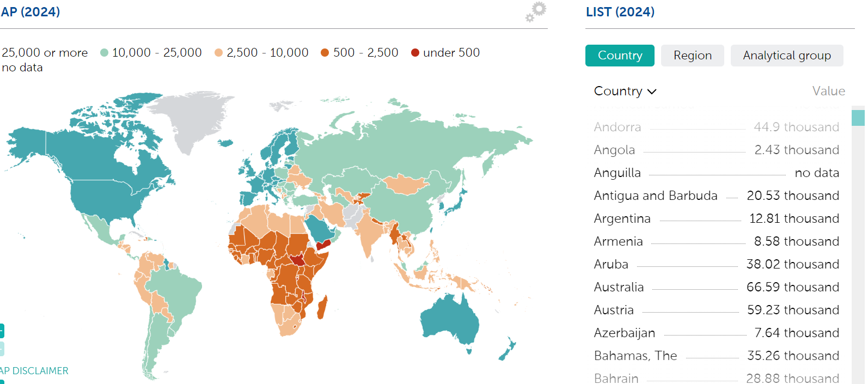Image resolution: width=868 pixels, height=384 pixels.
Task: Select Antigua and Barbuda list entry
Action: tap(655, 196)
